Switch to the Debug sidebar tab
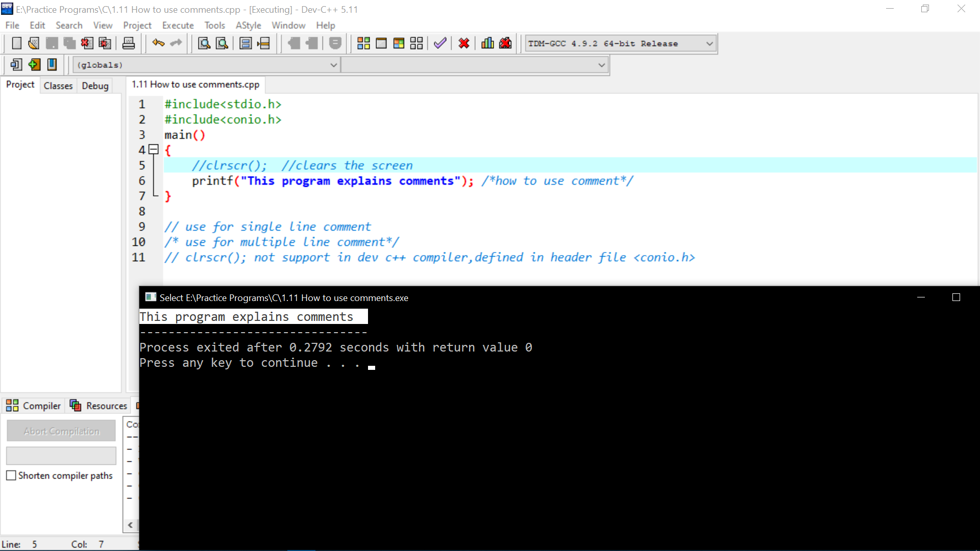The width and height of the screenshot is (980, 551). (x=95, y=86)
